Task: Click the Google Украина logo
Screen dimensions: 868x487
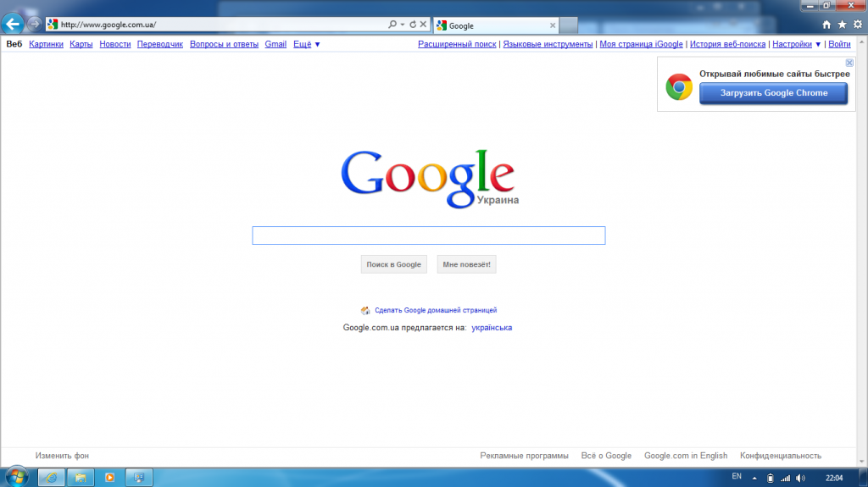Action: (x=429, y=178)
